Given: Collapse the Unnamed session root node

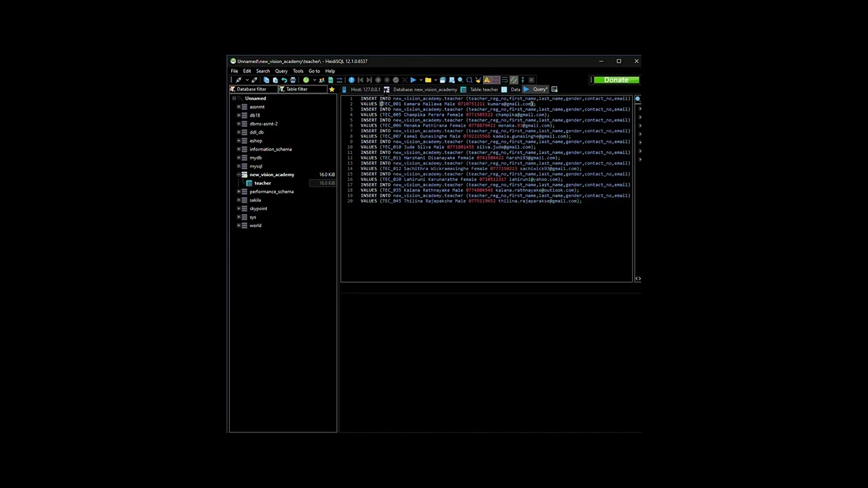Looking at the screenshot, I should tap(233, 98).
